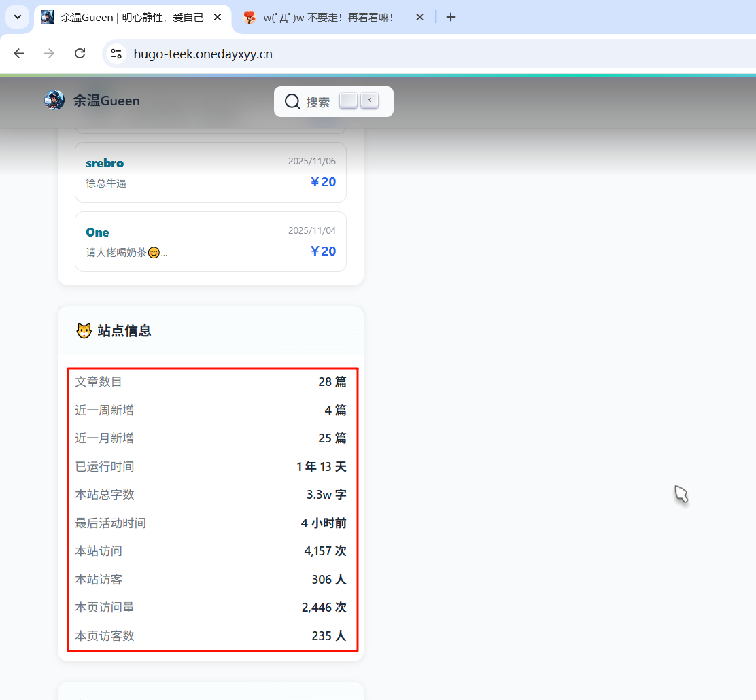This screenshot has height=700, width=756.
Task: Open the One supporter name
Action: coord(97,232)
